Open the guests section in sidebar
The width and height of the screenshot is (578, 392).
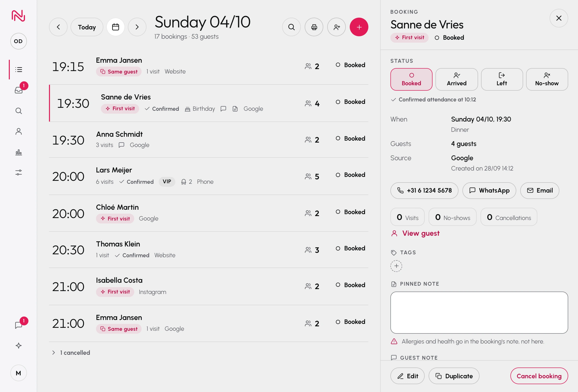[x=19, y=131]
